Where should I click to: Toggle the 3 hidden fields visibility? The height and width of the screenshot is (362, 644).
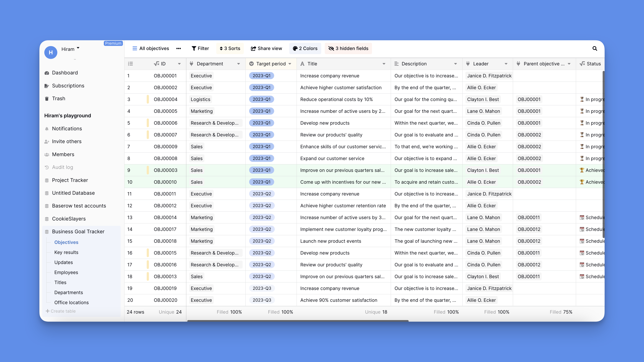(348, 48)
